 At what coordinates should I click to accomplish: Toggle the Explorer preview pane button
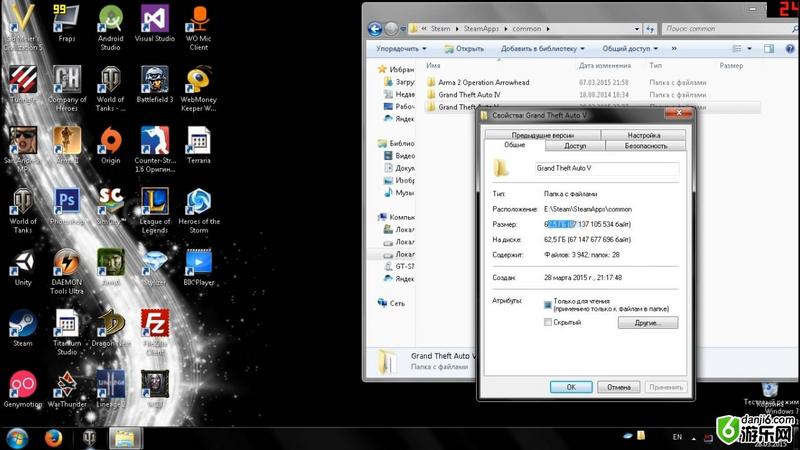(x=769, y=49)
